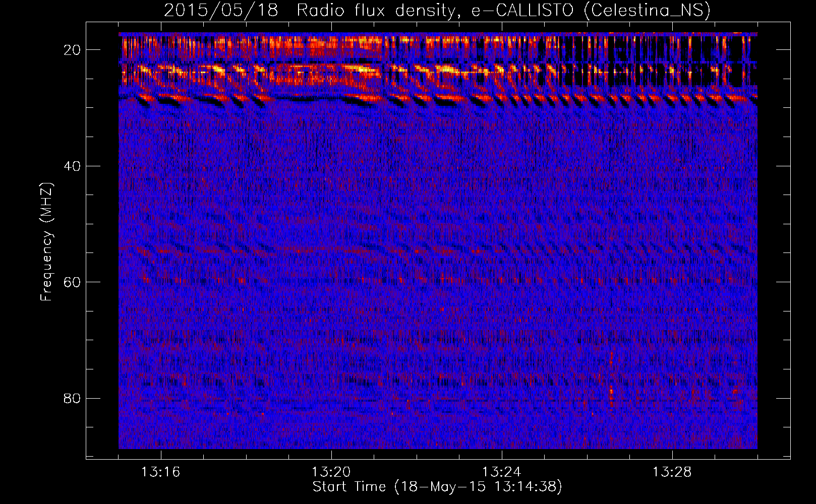Click the 'Start Time (18-May-15 13:14:38)' label

click(x=437, y=487)
